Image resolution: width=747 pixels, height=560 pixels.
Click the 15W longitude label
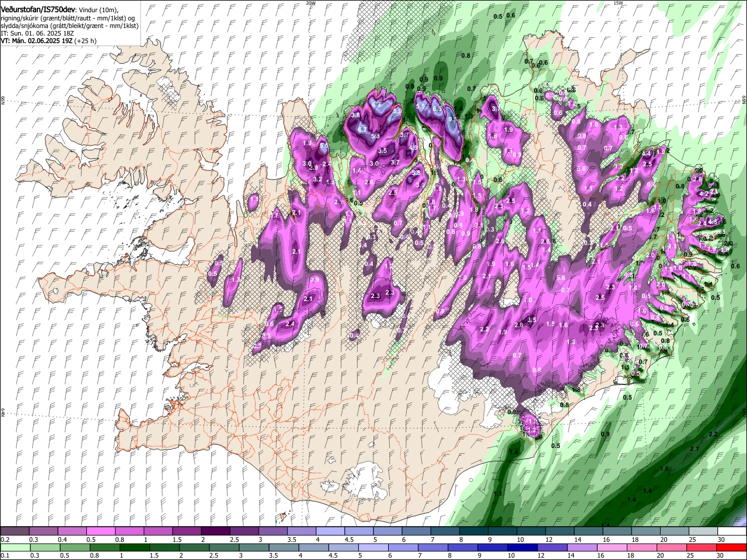click(618, 3)
